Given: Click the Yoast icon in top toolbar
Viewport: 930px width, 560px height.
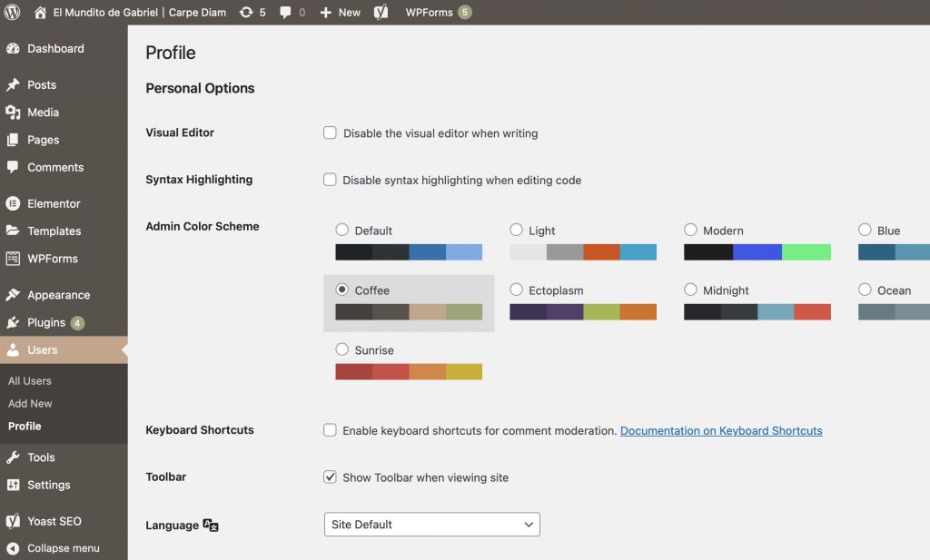Looking at the screenshot, I should tap(382, 13).
